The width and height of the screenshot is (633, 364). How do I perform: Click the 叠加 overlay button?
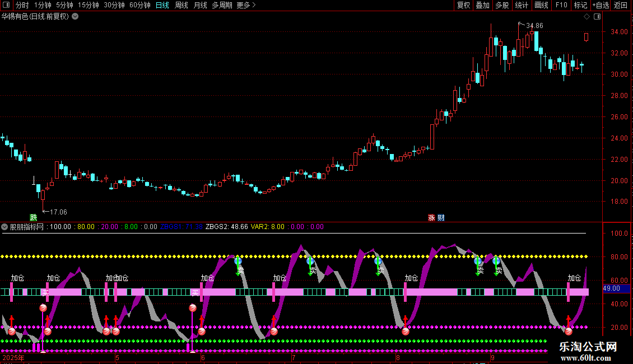click(x=482, y=5)
